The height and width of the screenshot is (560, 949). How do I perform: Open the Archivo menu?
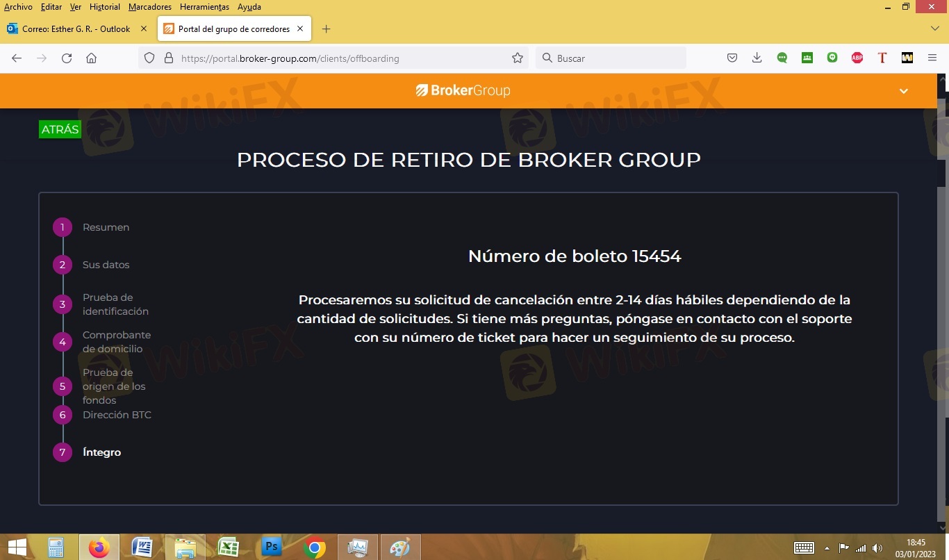point(18,7)
